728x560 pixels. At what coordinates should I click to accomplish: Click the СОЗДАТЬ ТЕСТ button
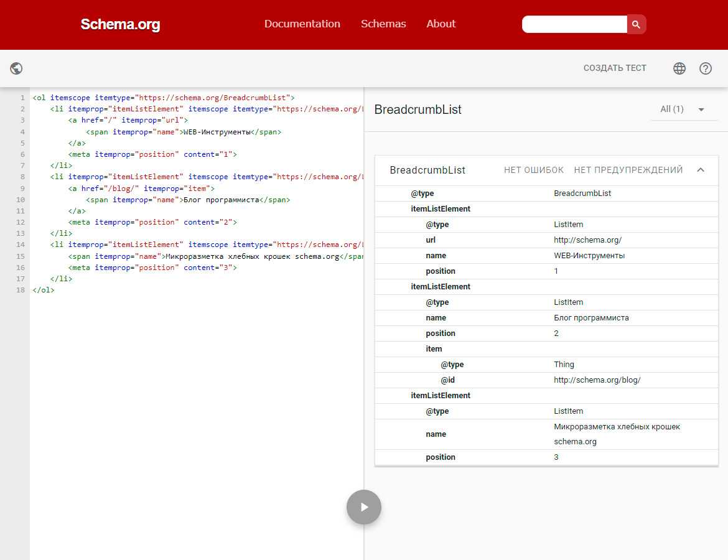tap(615, 68)
